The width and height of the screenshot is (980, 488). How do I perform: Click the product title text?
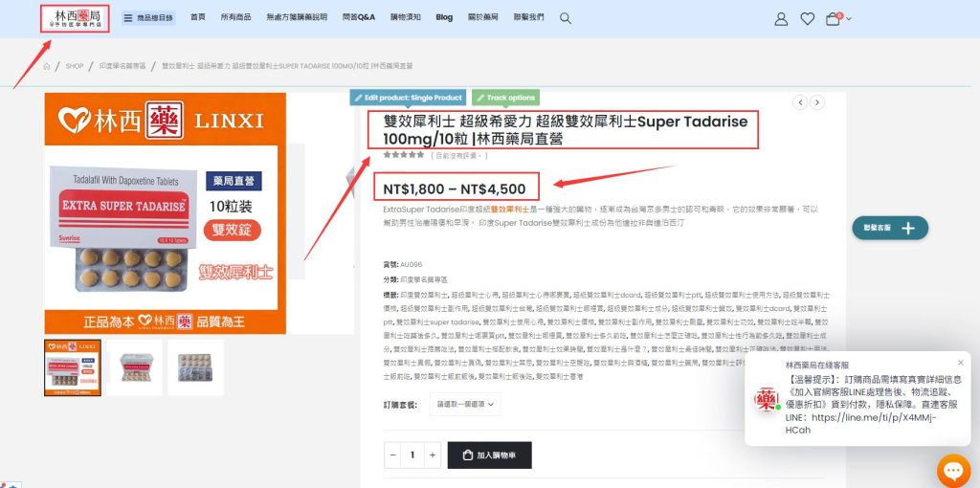[565, 130]
